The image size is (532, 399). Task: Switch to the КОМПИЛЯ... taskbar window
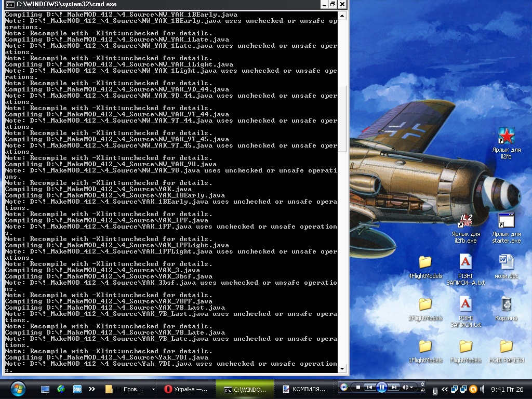click(x=304, y=389)
